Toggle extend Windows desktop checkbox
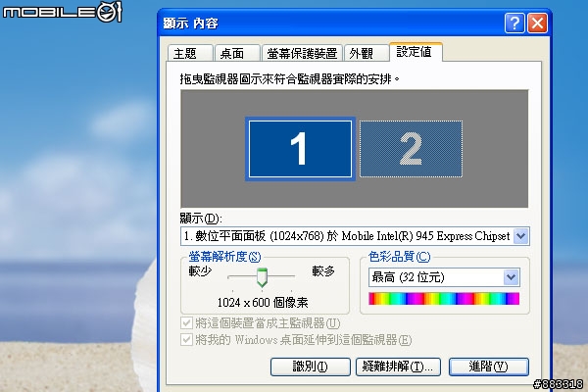Image resolution: width=588 pixels, height=392 pixels. [x=186, y=339]
